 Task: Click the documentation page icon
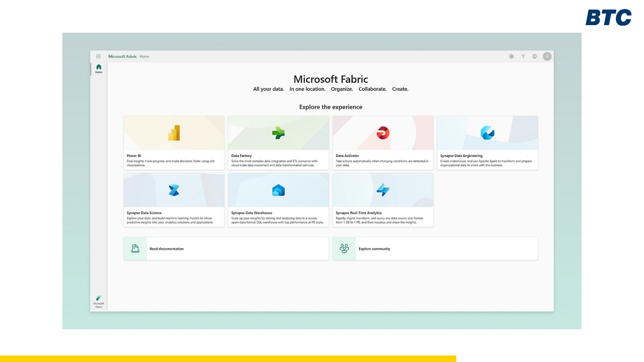[135, 248]
